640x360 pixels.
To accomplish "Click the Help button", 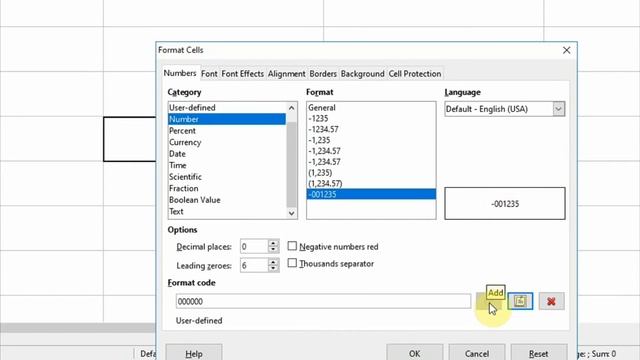I will (x=194, y=353).
